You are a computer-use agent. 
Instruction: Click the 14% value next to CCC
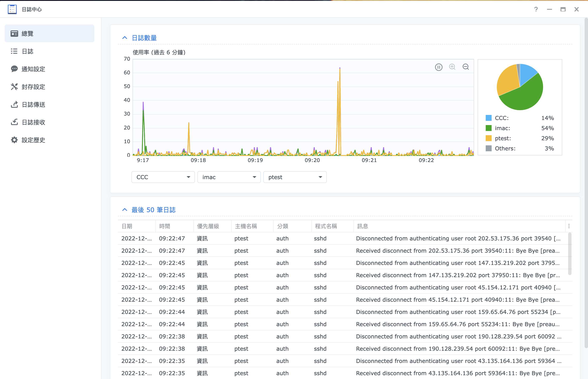coord(547,118)
